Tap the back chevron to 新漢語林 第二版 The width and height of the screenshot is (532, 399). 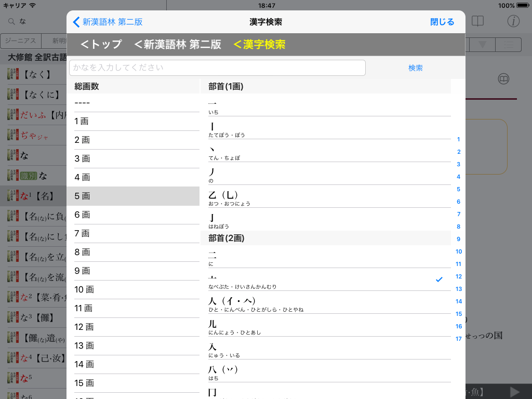point(77,22)
